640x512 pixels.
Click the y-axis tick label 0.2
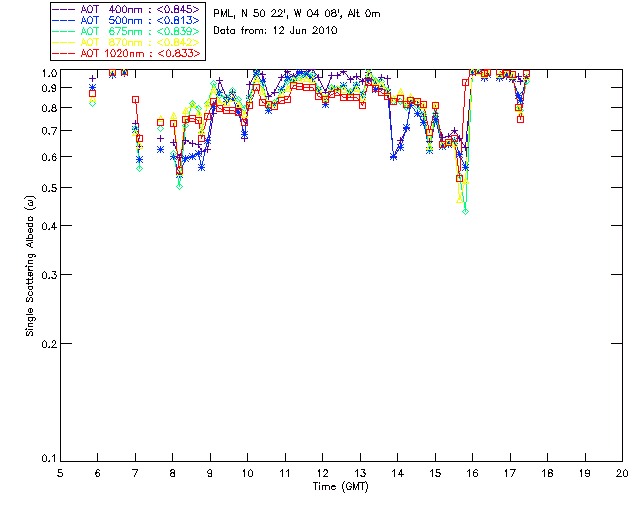pyautogui.click(x=46, y=344)
